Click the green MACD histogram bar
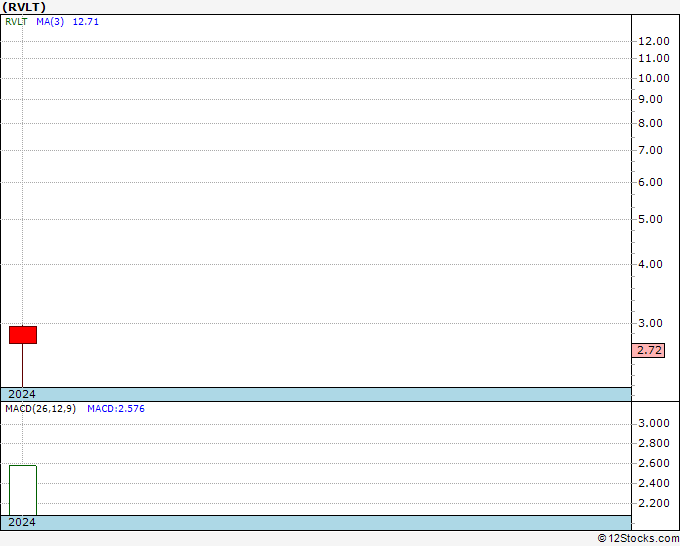 [x=23, y=490]
